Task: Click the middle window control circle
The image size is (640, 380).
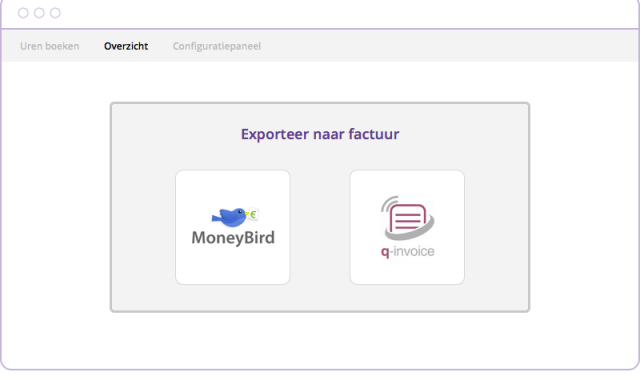Action: point(39,13)
